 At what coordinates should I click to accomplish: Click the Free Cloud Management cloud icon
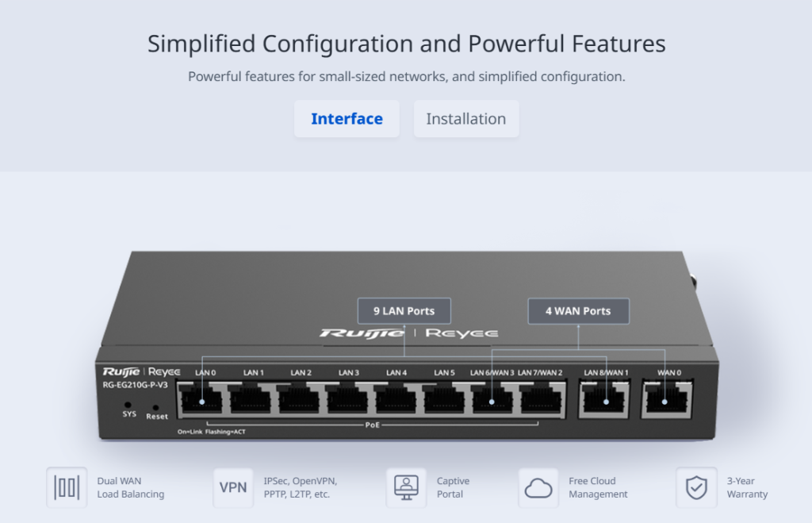[538, 488]
